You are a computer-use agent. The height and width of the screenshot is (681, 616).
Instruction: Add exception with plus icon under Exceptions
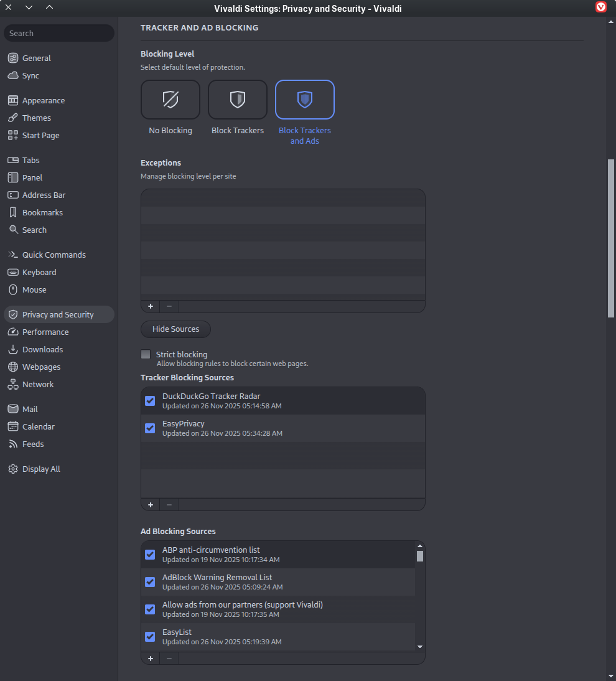(x=151, y=306)
